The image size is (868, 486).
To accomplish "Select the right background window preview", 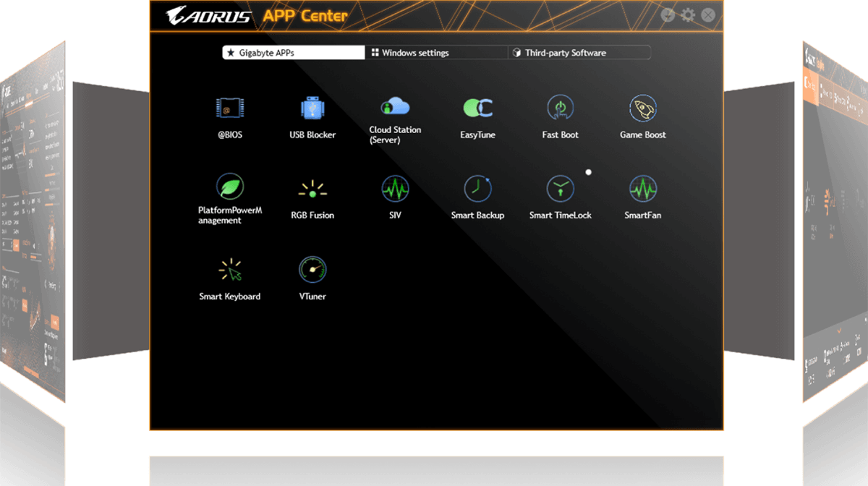I will 835,223.
